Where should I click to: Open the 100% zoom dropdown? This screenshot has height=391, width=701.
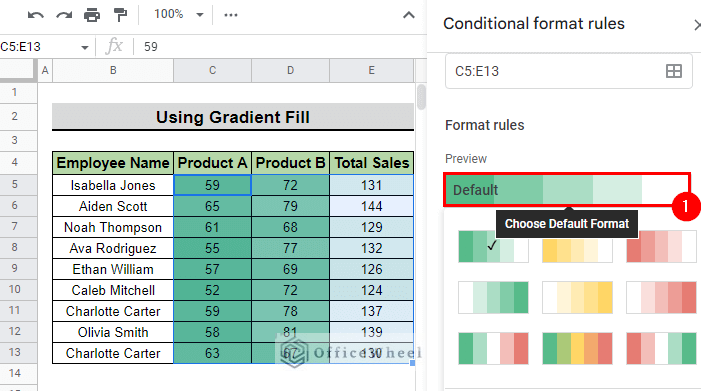179,14
